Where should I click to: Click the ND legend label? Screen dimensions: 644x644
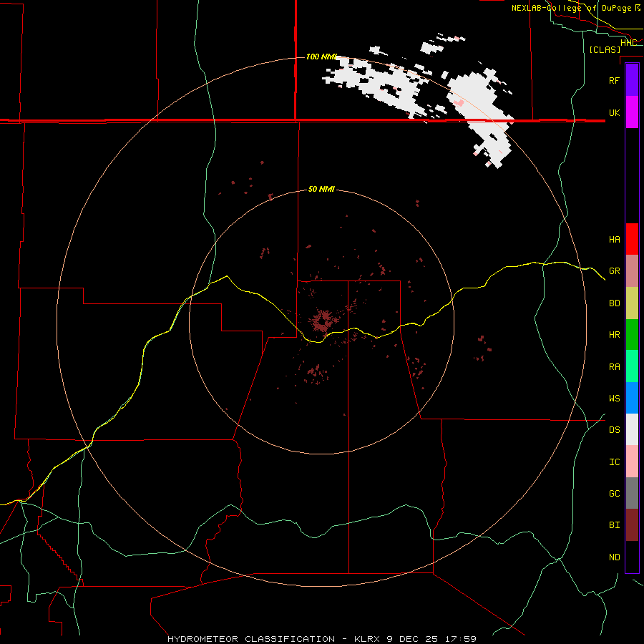point(615,557)
